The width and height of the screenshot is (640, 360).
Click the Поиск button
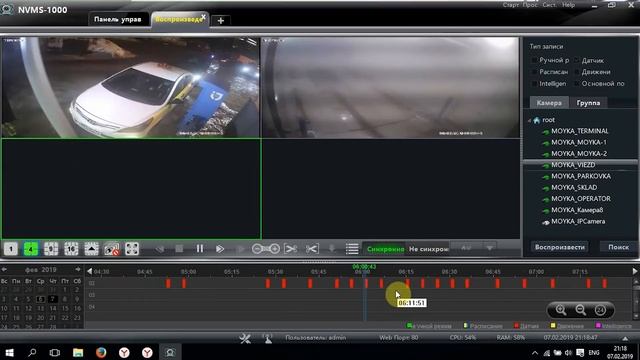[x=618, y=247]
